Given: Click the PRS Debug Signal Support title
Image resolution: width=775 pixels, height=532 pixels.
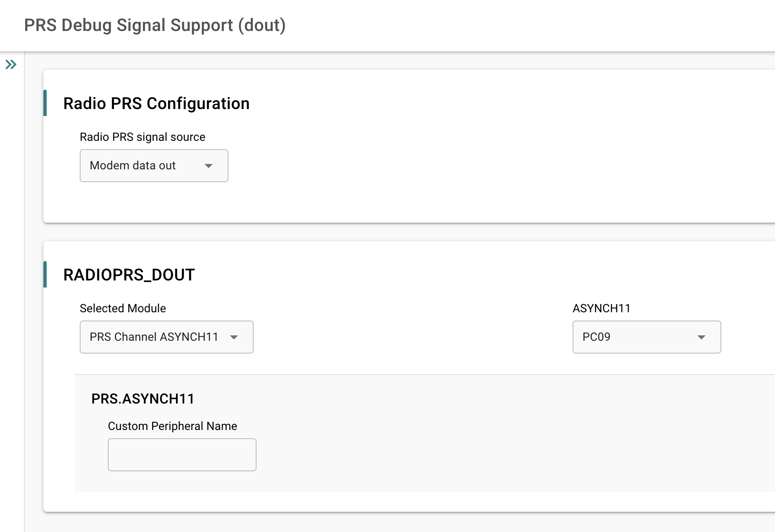Looking at the screenshot, I should [155, 25].
